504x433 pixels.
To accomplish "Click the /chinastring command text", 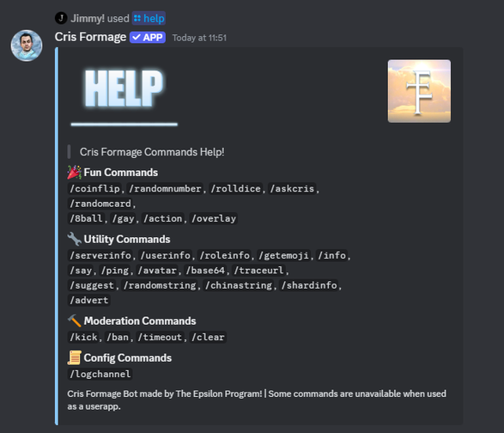I will (x=239, y=285).
